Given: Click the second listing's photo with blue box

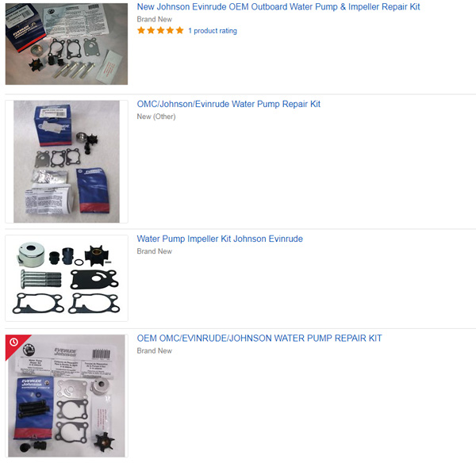Looking at the screenshot, I should click(67, 162).
